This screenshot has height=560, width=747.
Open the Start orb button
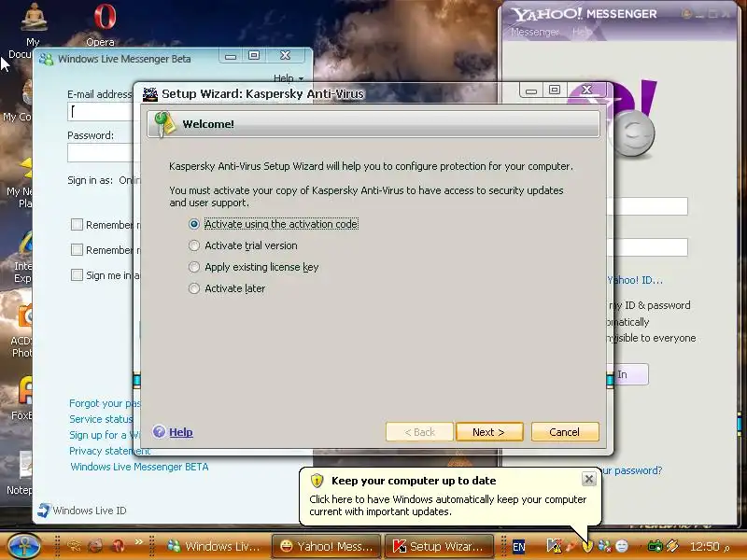[x=22, y=546]
